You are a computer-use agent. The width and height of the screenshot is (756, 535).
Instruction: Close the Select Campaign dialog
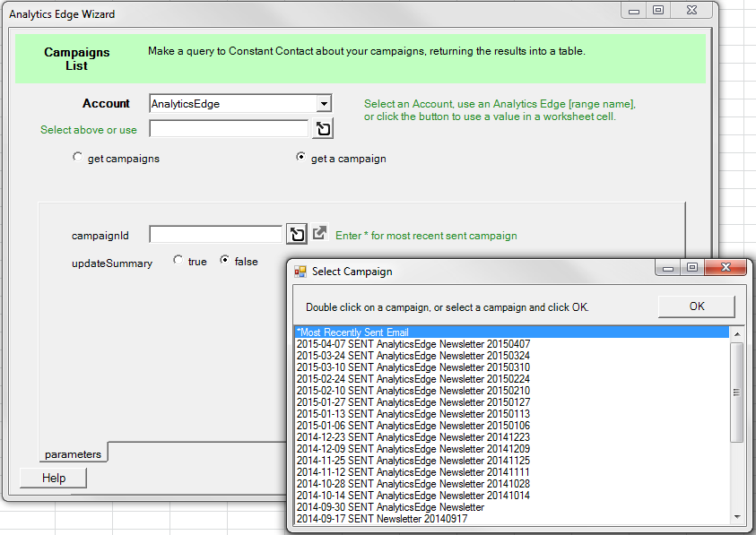pyautogui.click(x=726, y=267)
